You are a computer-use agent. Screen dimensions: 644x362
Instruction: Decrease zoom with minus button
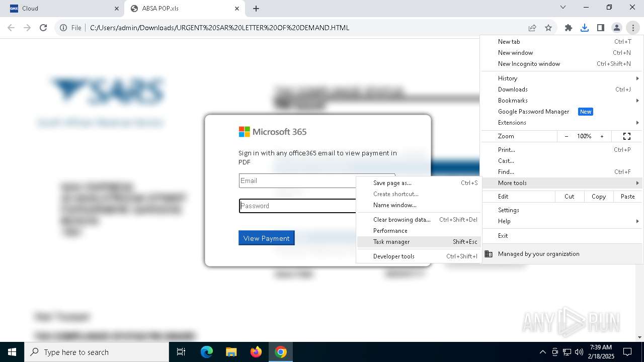[x=567, y=136]
